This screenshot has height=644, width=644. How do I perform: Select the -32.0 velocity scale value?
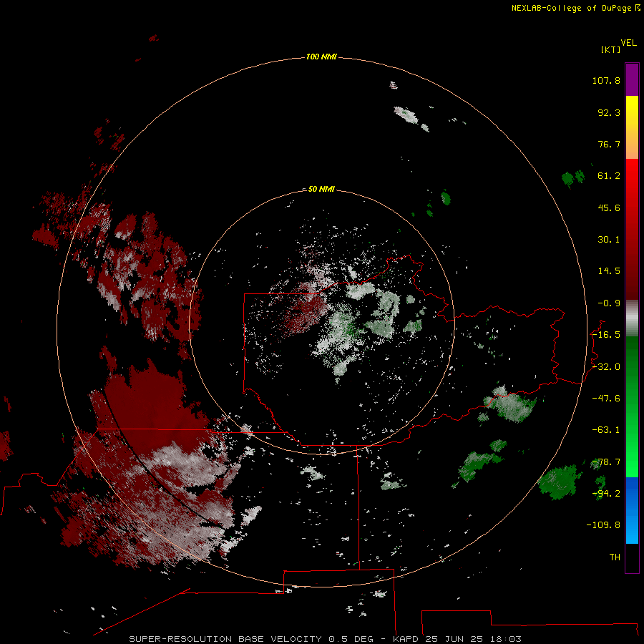pyautogui.click(x=606, y=367)
